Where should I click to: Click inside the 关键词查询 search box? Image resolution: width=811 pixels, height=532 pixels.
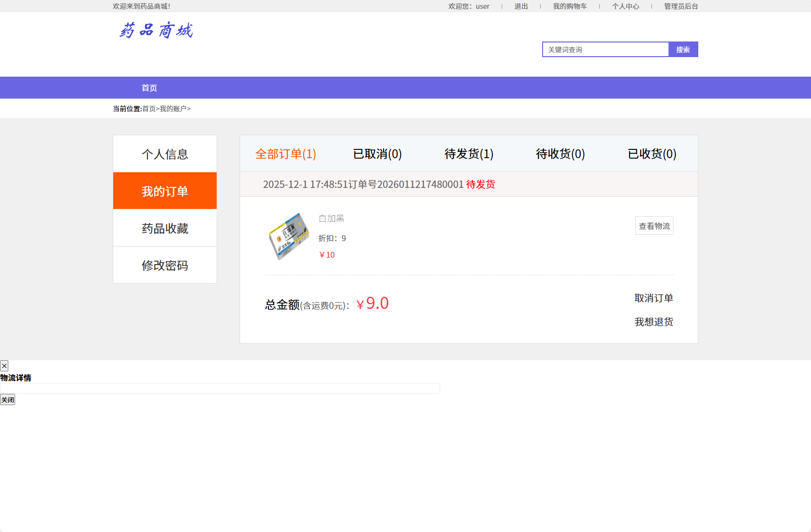605,49
